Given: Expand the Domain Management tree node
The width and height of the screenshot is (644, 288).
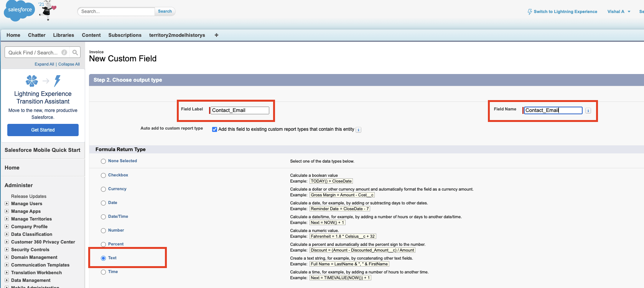Looking at the screenshot, I should [7, 257].
